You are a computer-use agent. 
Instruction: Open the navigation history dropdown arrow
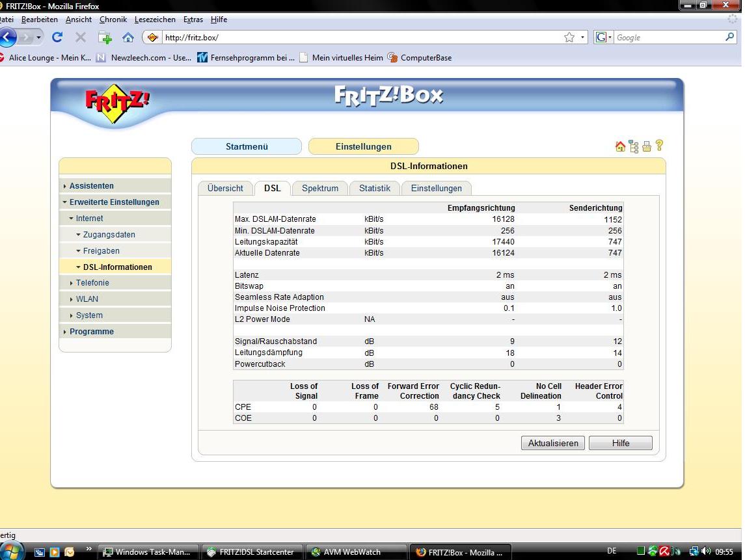click(x=38, y=37)
